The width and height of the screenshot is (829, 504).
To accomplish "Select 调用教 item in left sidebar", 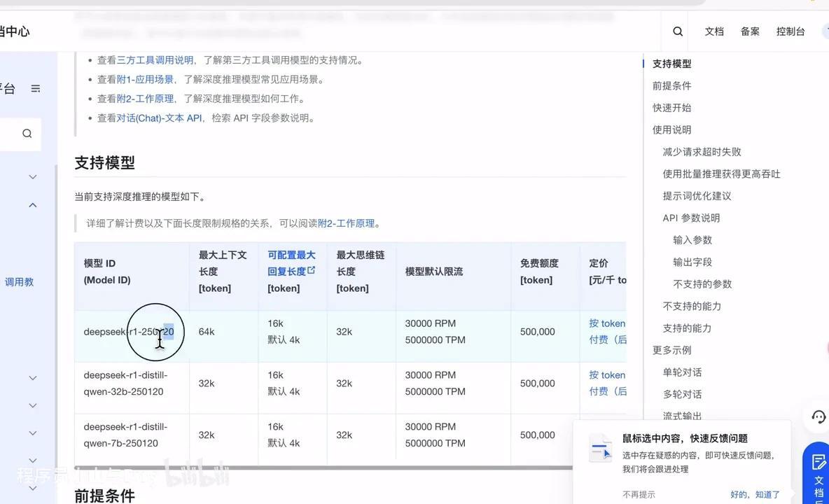I will tap(19, 282).
